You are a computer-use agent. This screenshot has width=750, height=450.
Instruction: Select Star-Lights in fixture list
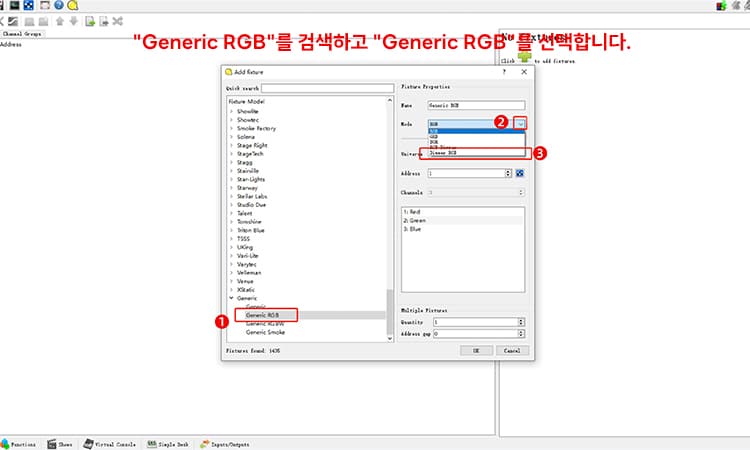(251, 179)
